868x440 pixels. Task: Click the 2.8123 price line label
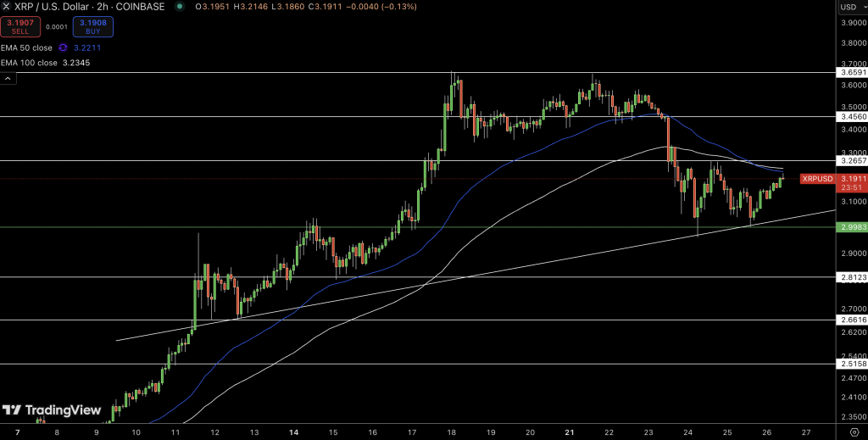click(x=851, y=277)
